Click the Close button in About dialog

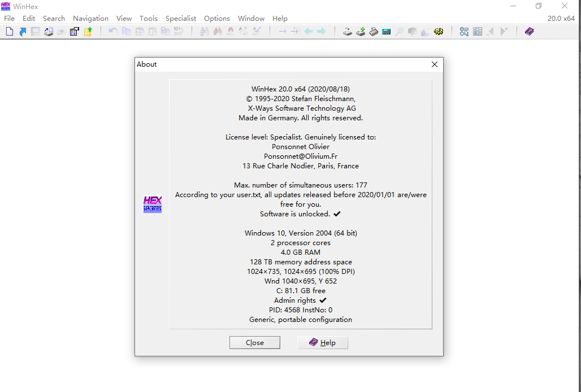(x=254, y=342)
